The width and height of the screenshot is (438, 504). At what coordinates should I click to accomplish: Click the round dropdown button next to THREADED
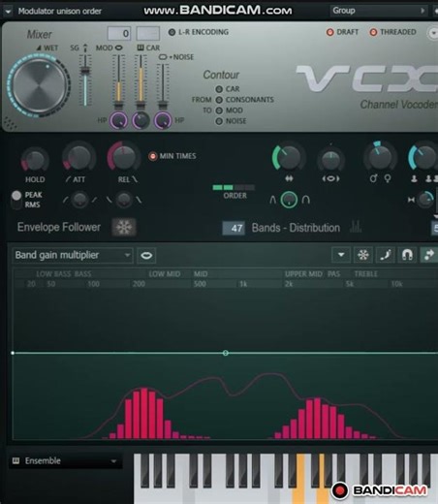click(433, 33)
